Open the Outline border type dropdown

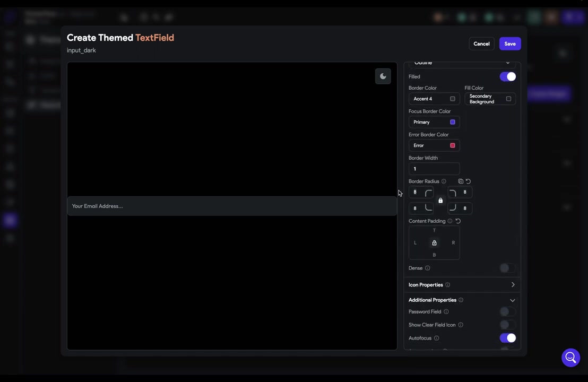coord(462,63)
